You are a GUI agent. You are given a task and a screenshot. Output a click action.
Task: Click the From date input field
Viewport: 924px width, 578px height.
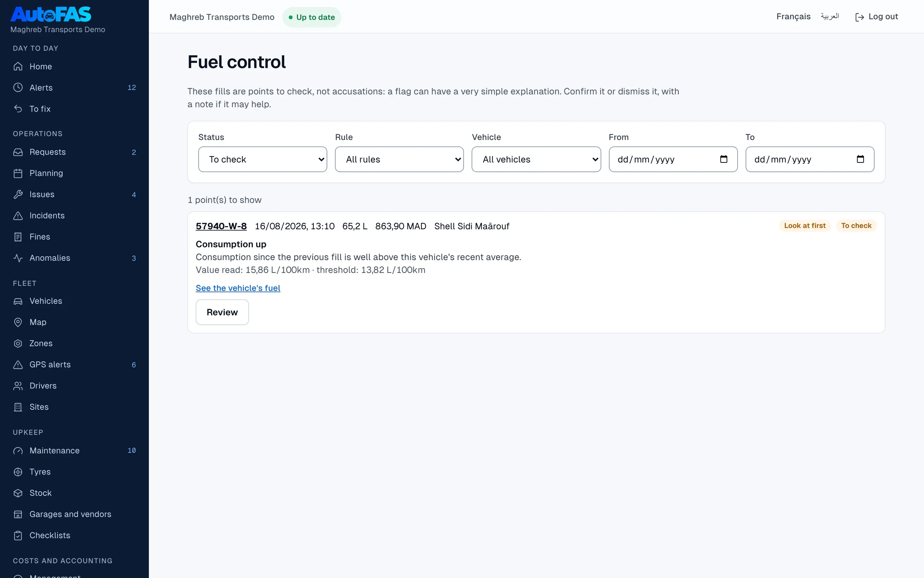(673, 159)
